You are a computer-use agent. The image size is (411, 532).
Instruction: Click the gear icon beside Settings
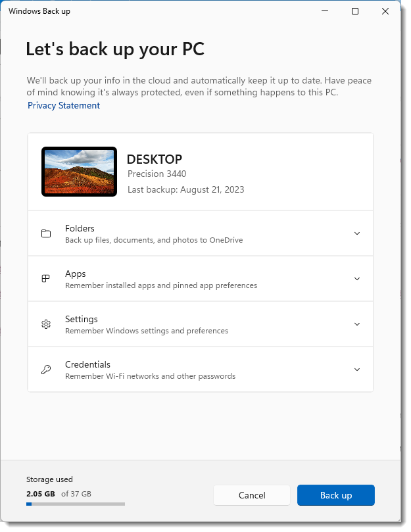coord(45,324)
